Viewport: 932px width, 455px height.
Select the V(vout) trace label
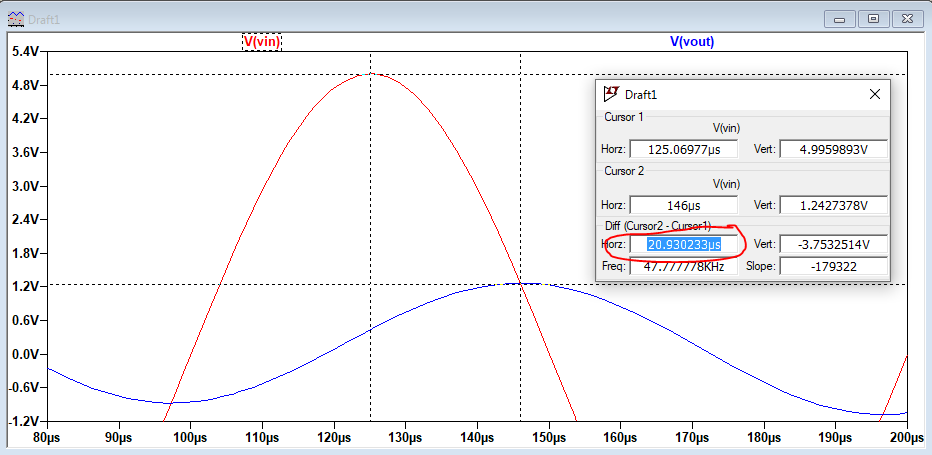coord(692,41)
